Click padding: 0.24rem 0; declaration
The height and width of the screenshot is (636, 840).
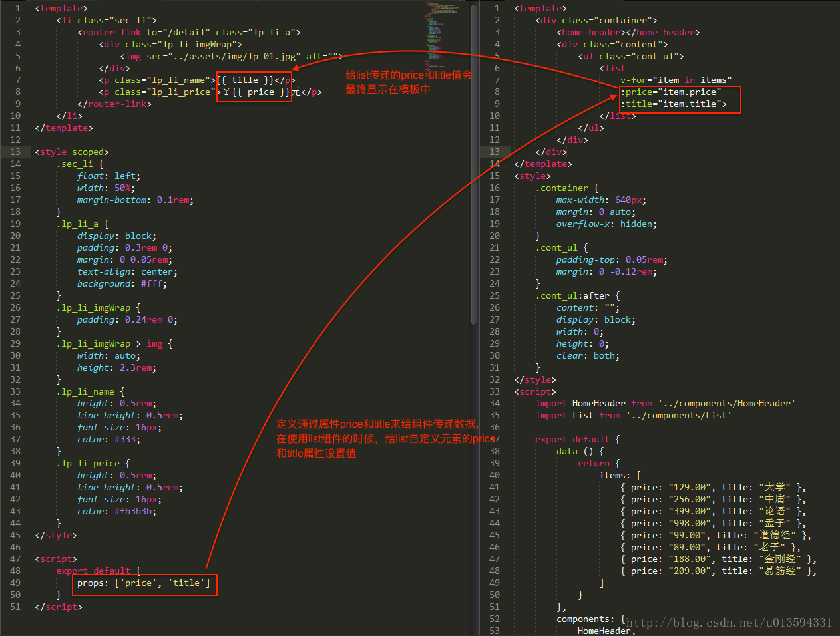click(127, 319)
